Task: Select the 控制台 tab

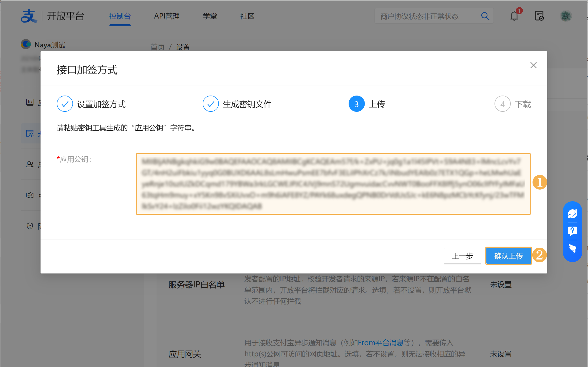Action: click(x=120, y=16)
